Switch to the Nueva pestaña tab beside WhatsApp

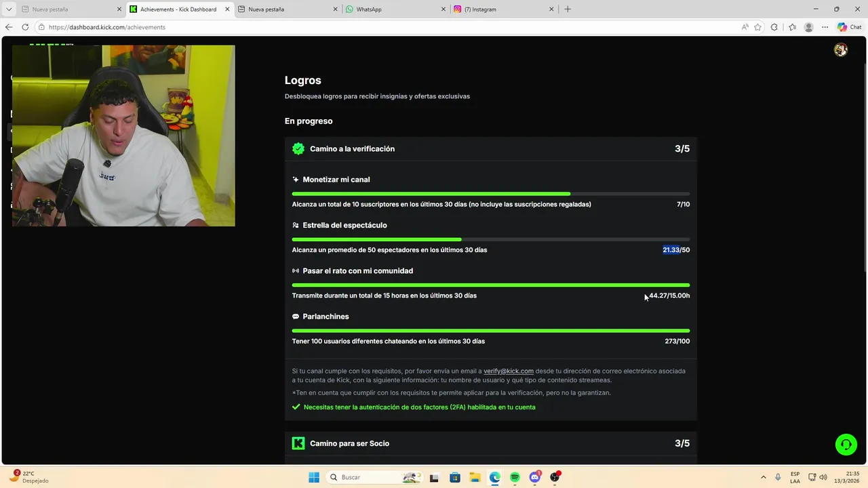(x=287, y=9)
